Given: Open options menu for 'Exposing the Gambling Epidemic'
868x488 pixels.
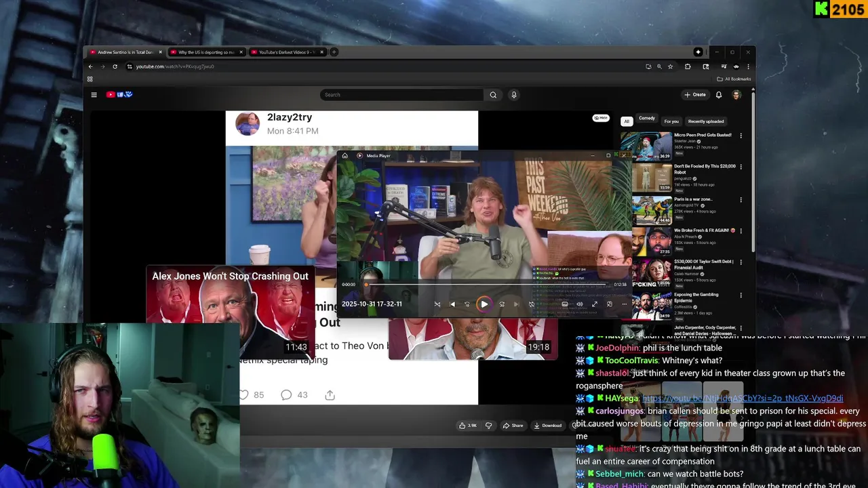Looking at the screenshot, I should [741, 296].
